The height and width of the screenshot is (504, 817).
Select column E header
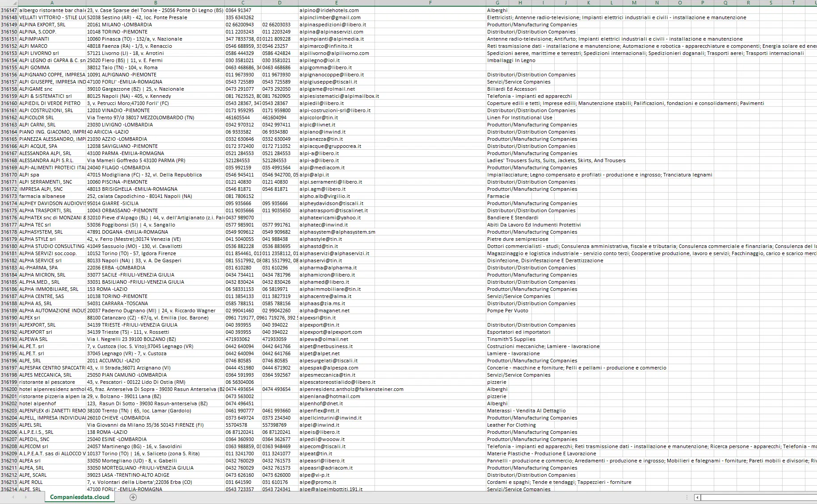point(336,3)
